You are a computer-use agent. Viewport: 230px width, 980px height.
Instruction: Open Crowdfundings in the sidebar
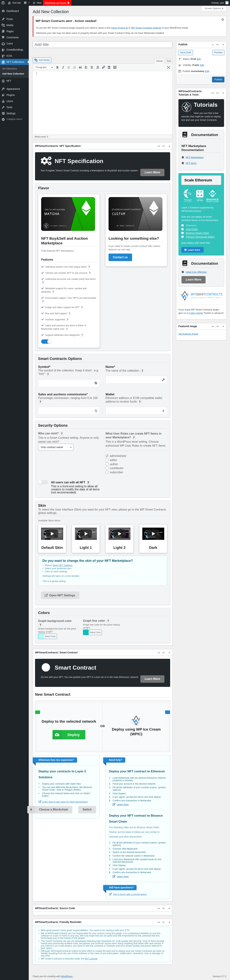click(14, 49)
